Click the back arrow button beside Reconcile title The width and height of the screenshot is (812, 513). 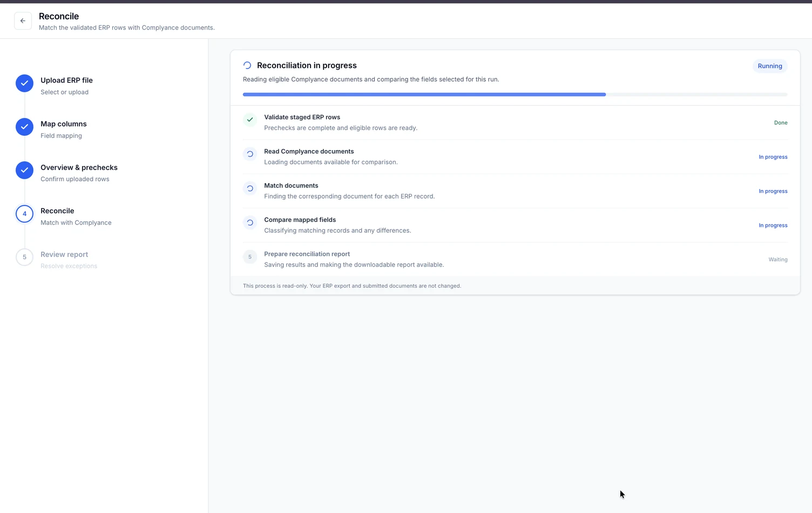tap(23, 21)
